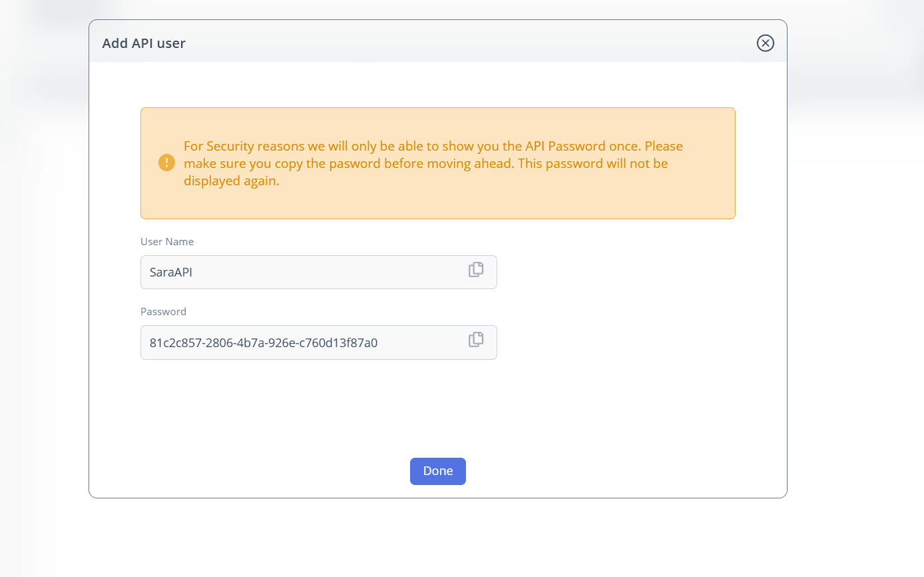This screenshot has height=577, width=924.
Task: Click the "User Name" field label
Action: (x=167, y=242)
